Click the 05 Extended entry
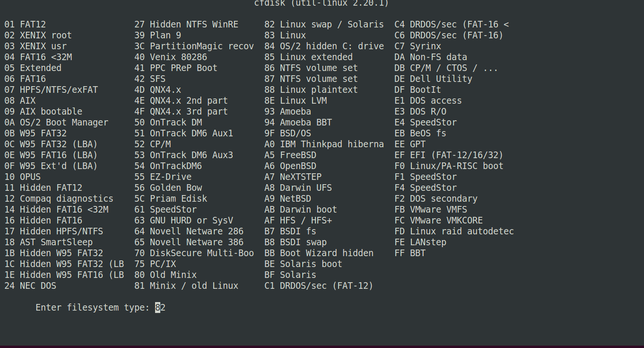Viewport: 644px width, 348px height. click(x=33, y=68)
